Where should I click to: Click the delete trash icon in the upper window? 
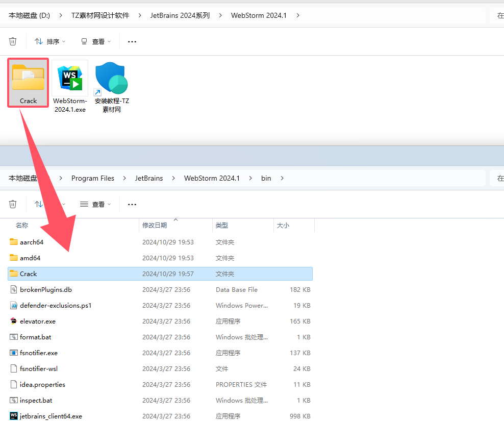click(x=13, y=41)
